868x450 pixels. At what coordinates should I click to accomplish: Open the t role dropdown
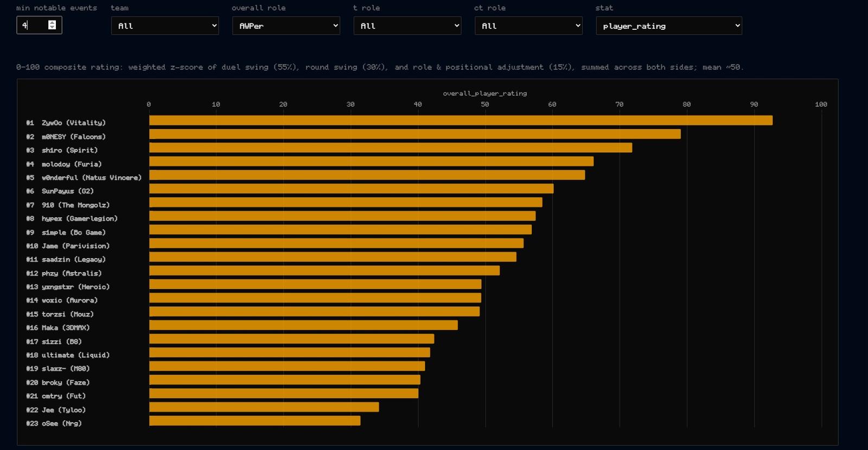tap(407, 25)
